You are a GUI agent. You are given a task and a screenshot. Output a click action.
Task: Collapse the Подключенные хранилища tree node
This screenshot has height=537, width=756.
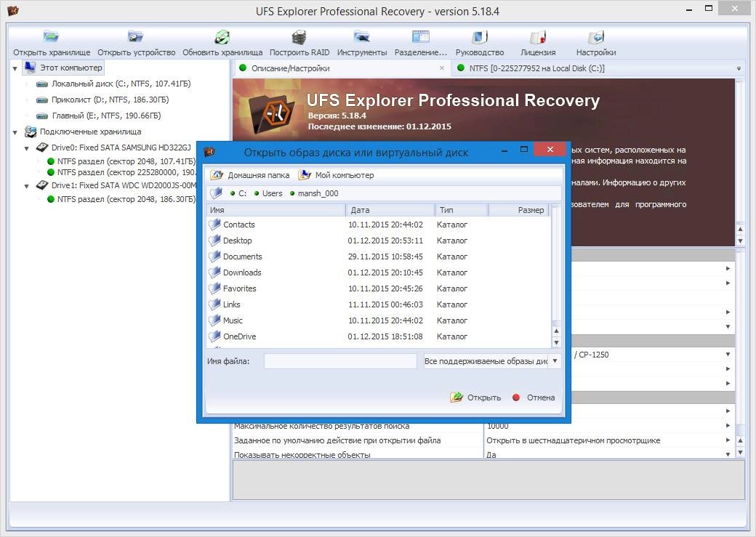[x=15, y=132]
